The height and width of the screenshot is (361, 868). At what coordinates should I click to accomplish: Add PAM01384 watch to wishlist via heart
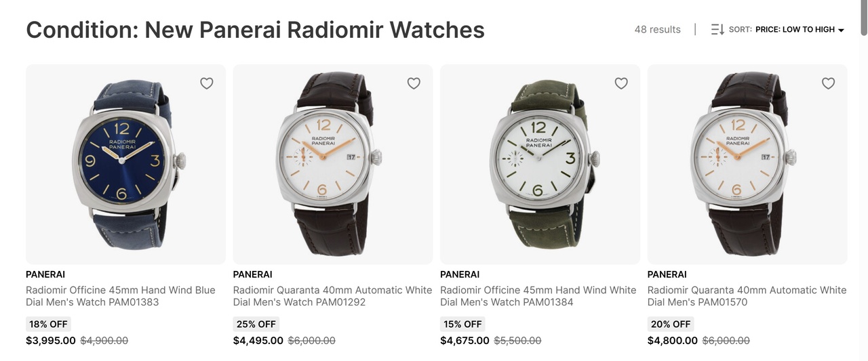[x=621, y=83]
